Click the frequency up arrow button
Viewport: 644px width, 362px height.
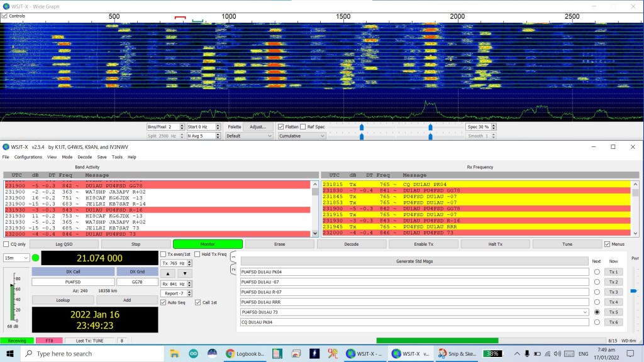click(x=167, y=273)
